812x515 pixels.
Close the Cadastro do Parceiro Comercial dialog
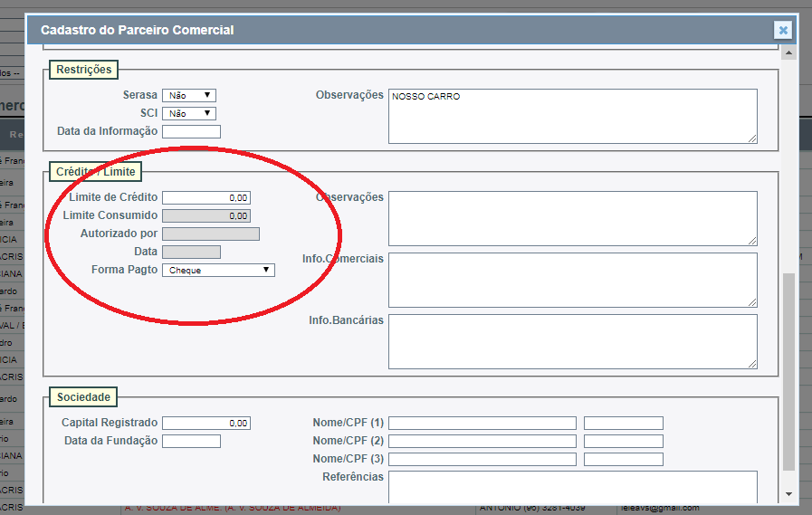[783, 30]
